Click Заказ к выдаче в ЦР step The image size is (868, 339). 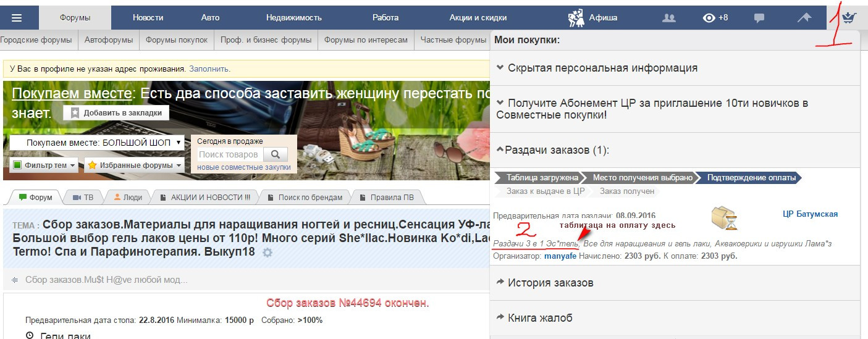pos(544,191)
